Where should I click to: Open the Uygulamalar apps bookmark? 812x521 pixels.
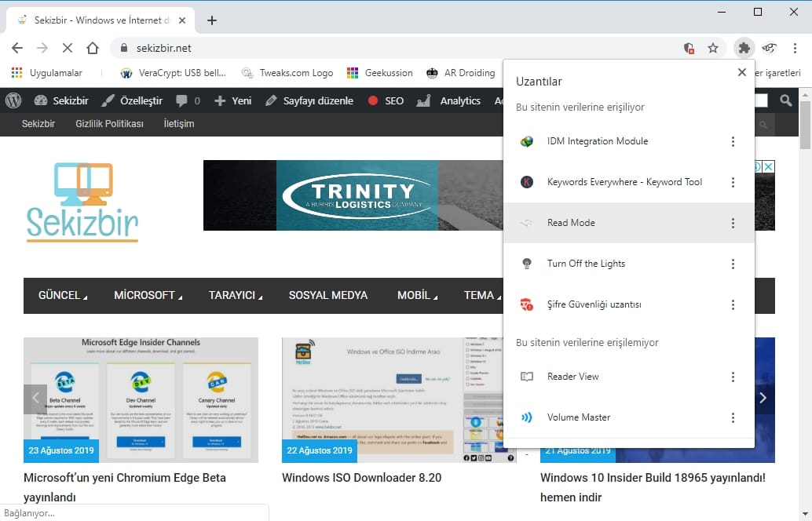tap(46, 73)
